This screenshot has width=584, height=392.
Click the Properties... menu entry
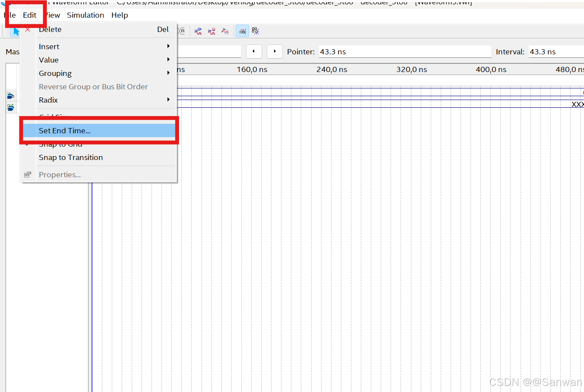pyautogui.click(x=99, y=175)
